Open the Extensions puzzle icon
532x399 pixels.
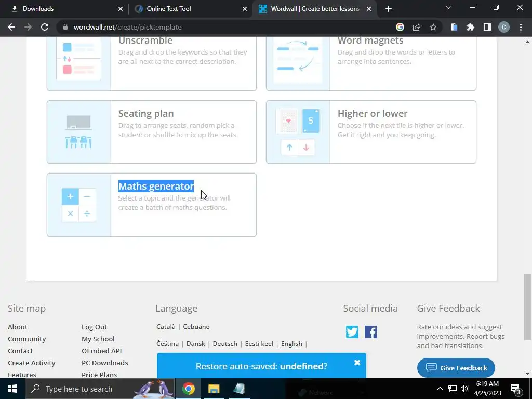471,27
